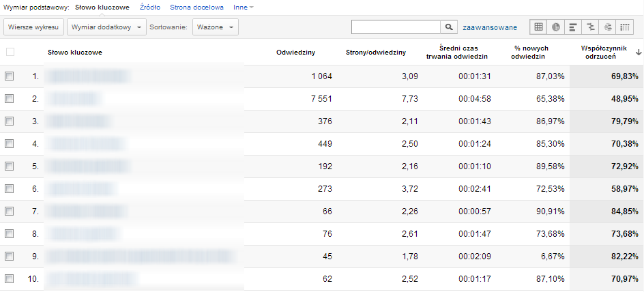
Task: Click into the table search field
Action: (396, 27)
